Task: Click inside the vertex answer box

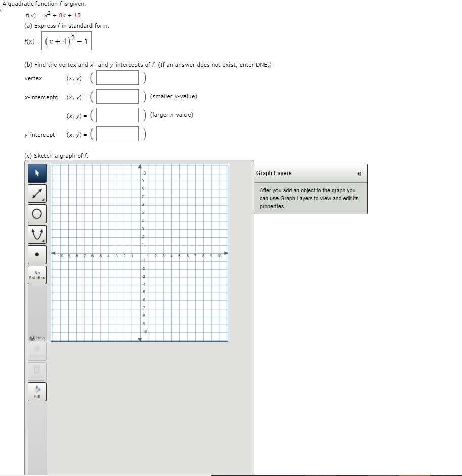Action: click(x=117, y=77)
